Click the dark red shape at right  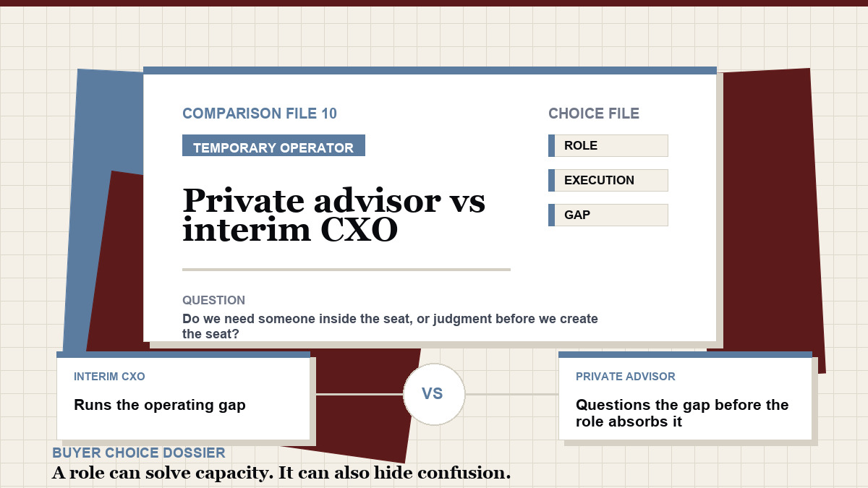(770, 217)
